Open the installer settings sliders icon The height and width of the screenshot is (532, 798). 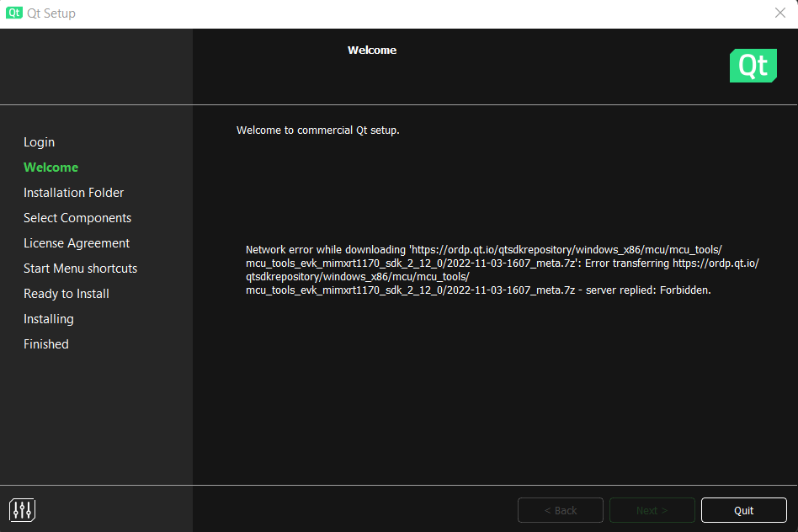tap(23, 509)
